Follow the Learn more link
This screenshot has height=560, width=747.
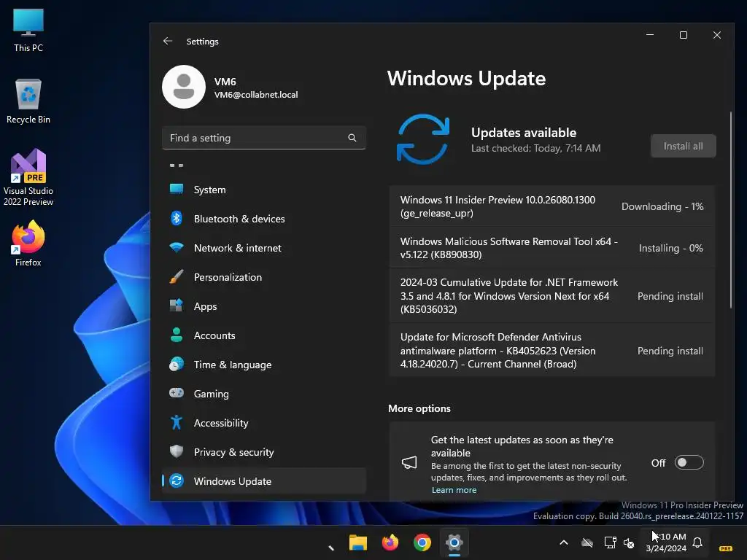pos(454,489)
